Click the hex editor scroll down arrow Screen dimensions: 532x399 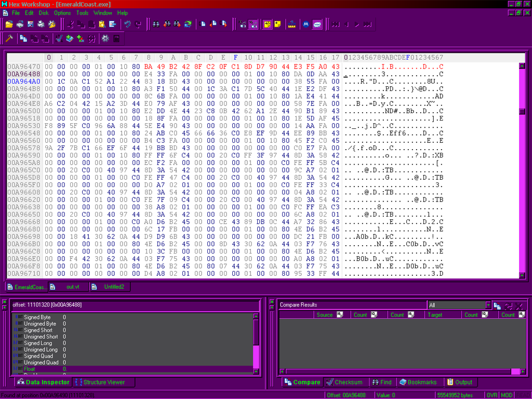[522, 275]
